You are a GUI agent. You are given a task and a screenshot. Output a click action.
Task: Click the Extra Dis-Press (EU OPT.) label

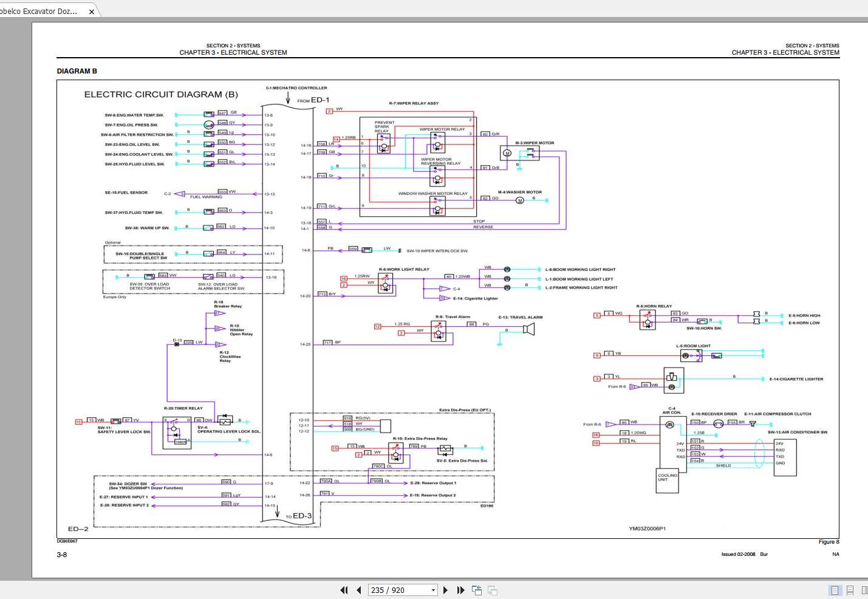[x=465, y=410]
